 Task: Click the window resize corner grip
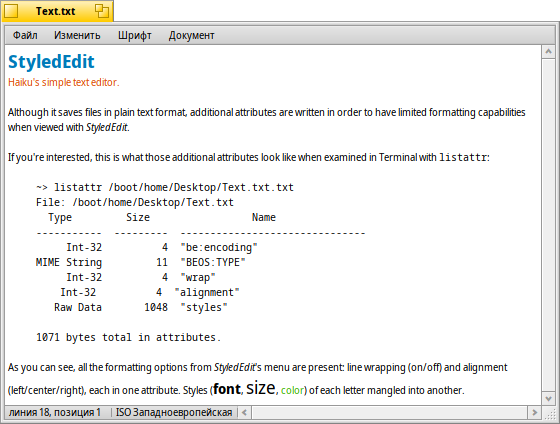549,413
